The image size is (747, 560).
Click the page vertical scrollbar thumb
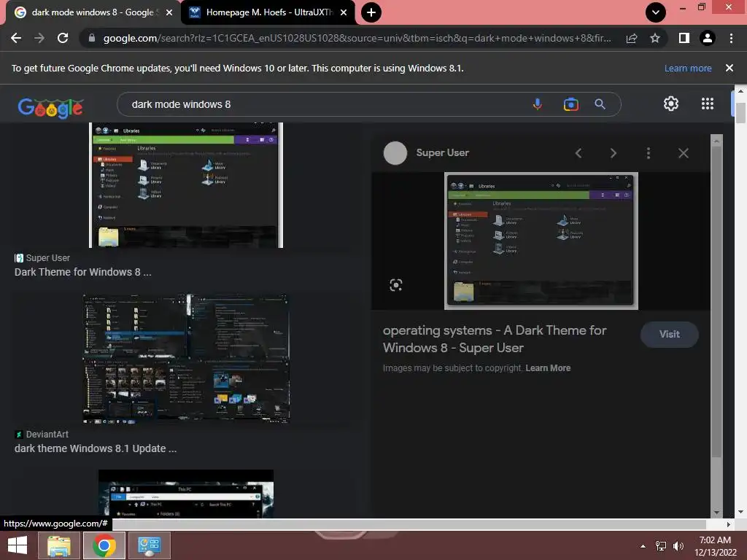tap(740, 113)
